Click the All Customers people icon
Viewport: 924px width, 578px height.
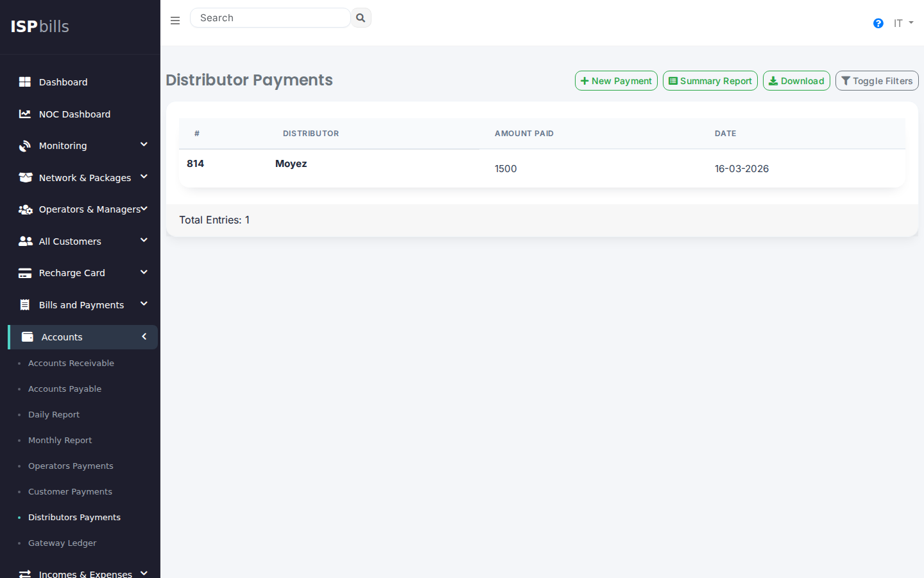(x=25, y=241)
